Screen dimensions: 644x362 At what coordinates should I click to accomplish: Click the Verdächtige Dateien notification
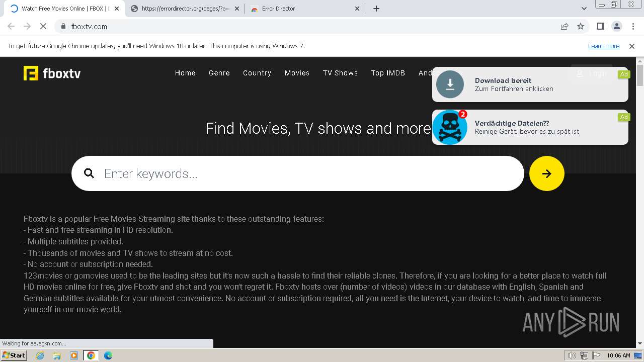tap(530, 127)
